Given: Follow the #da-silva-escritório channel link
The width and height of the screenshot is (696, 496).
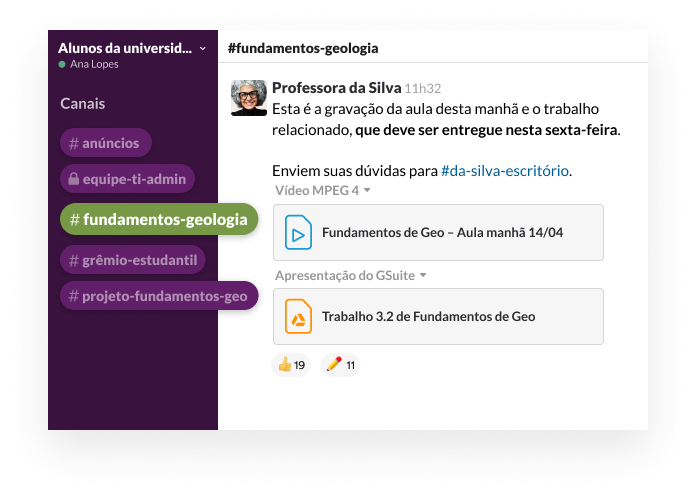Looking at the screenshot, I should pos(505,171).
